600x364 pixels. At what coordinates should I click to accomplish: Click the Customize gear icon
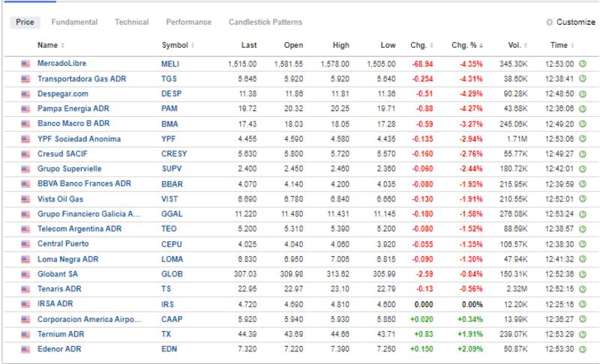pyautogui.click(x=550, y=22)
